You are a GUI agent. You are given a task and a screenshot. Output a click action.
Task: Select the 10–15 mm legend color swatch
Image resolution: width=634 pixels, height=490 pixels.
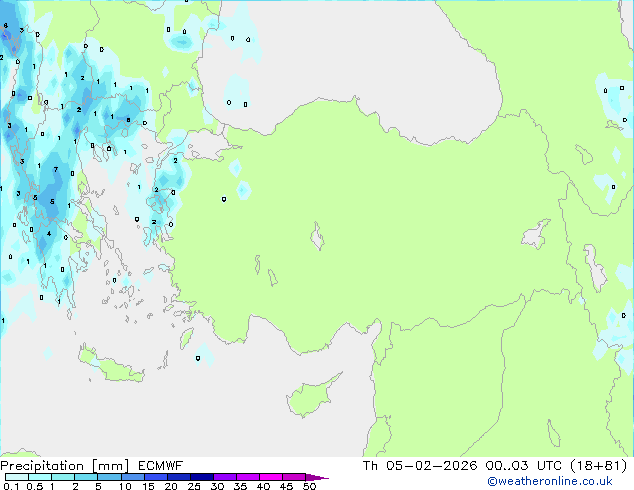click(x=135, y=477)
